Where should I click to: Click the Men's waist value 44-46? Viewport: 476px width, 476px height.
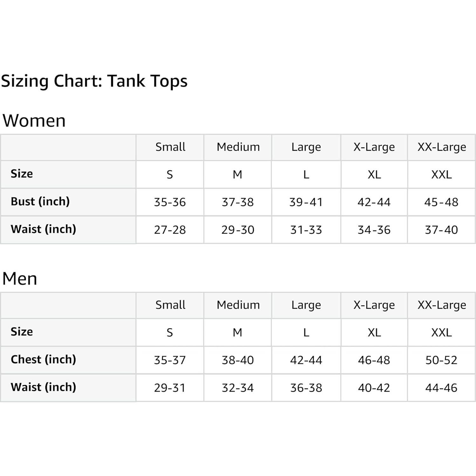click(441, 388)
